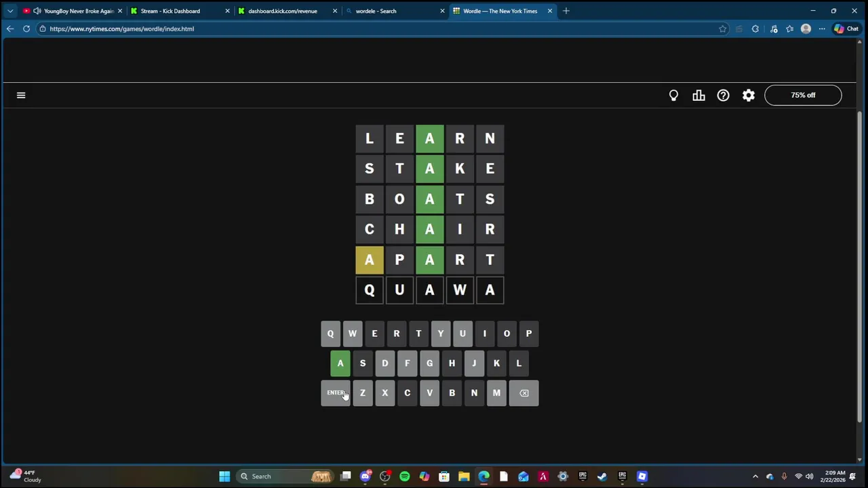This screenshot has width=868, height=488.
Task: Tap the U key on Wordle keyboard
Action: click(x=462, y=333)
